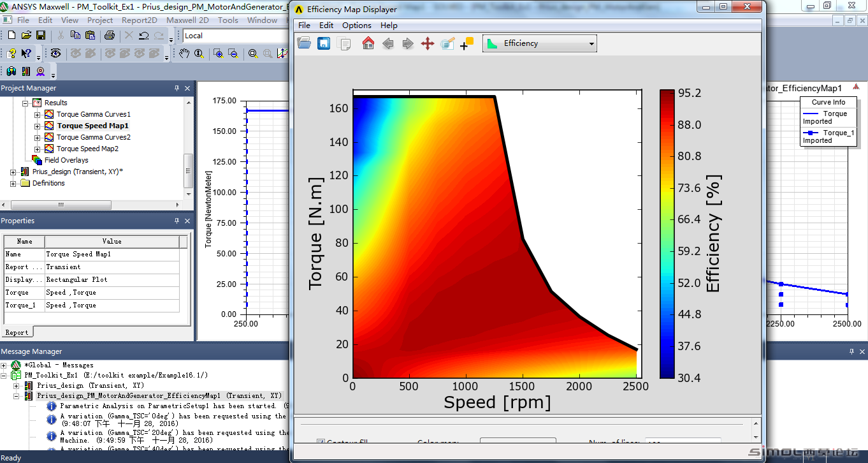Click the Project Manager horizontal scrollbar thumb
Screen dimensions: 868x463
[61, 205]
